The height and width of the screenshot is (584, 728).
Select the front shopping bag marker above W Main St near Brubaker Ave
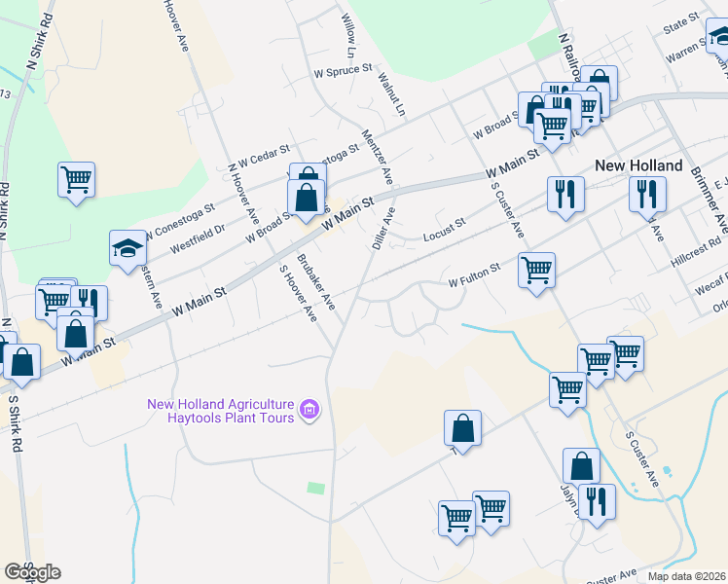[306, 201]
